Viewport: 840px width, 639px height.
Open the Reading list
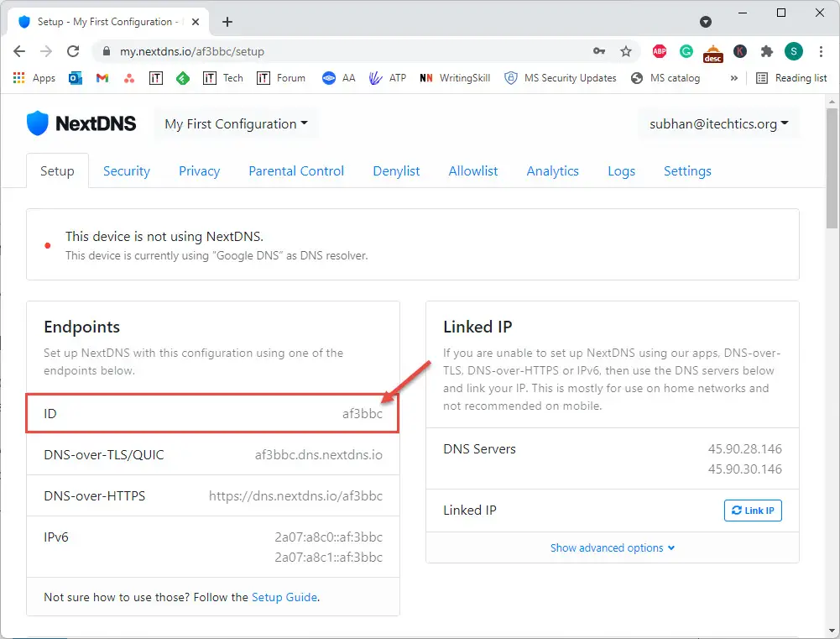pos(791,78)
